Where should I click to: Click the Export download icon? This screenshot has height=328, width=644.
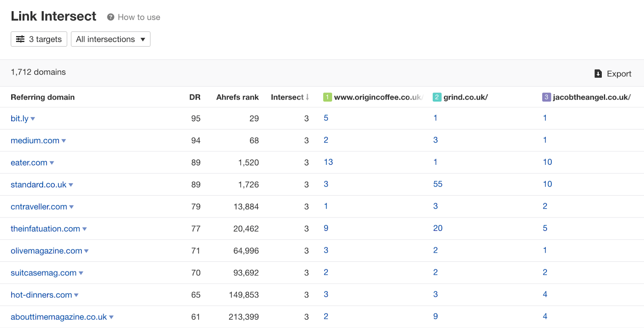(x=598, y=74)
